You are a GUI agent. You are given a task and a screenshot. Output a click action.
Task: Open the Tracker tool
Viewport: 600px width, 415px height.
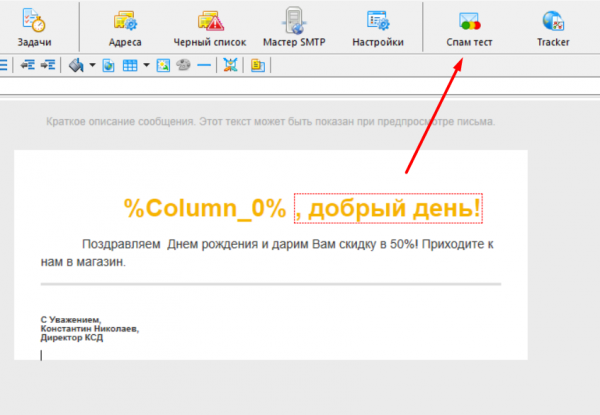553,28
